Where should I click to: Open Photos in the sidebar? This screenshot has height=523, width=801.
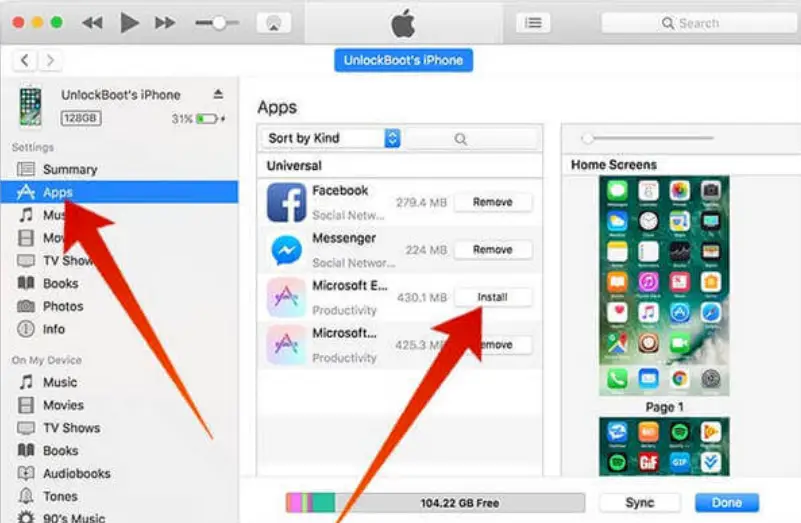pyautogui.click(x=120, y=306)
